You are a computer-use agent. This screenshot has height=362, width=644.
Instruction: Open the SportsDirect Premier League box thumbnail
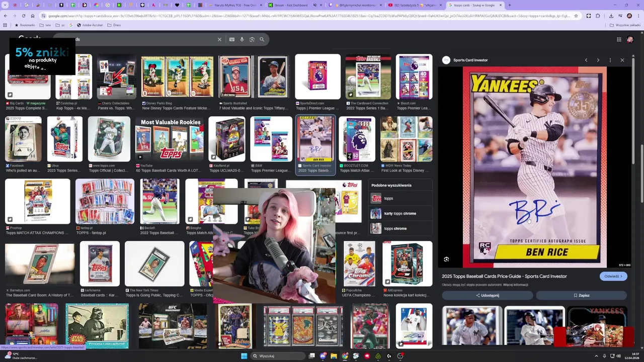coord(318,77)
